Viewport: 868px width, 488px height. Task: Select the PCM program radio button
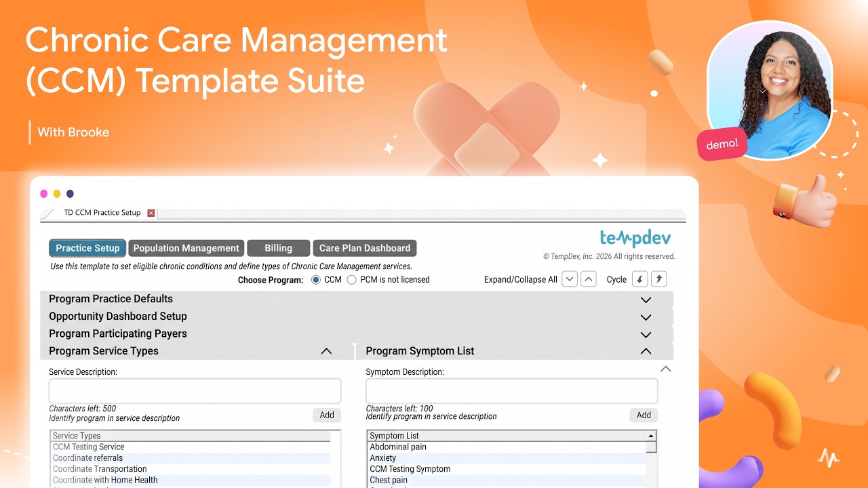tap(351, 279)
